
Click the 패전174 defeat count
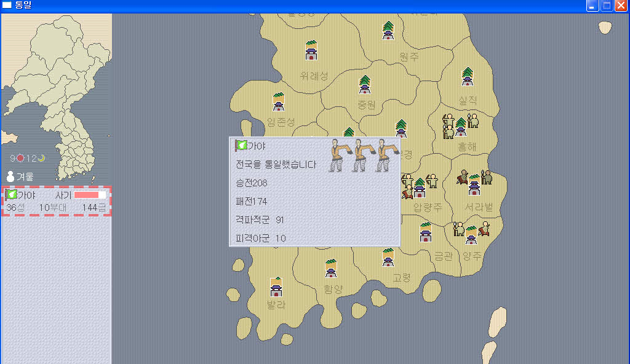252,202
